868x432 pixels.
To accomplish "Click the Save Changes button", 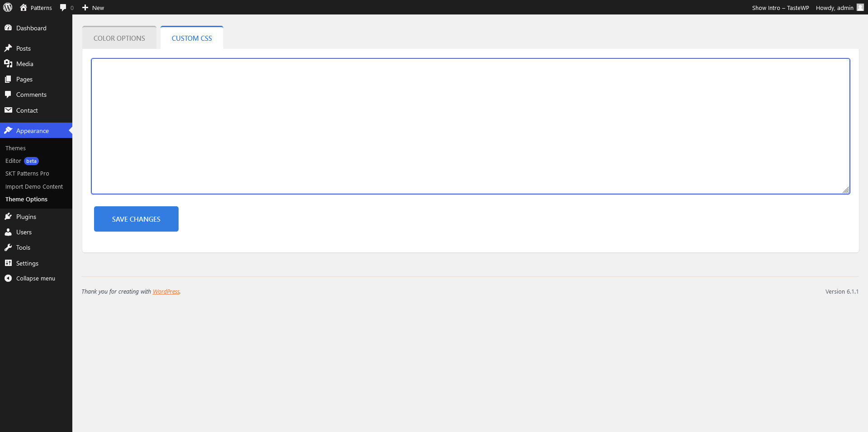I will click(136, 219).
